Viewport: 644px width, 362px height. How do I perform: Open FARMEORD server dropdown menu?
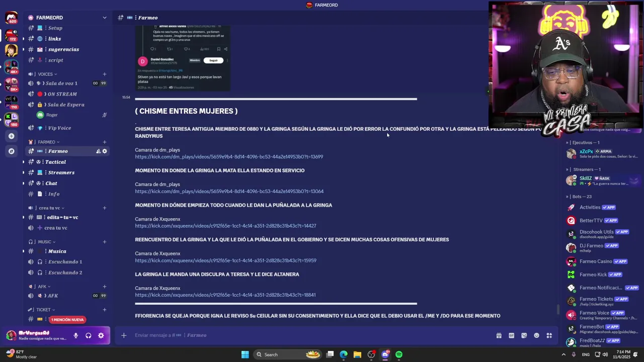tap(105, 18)
